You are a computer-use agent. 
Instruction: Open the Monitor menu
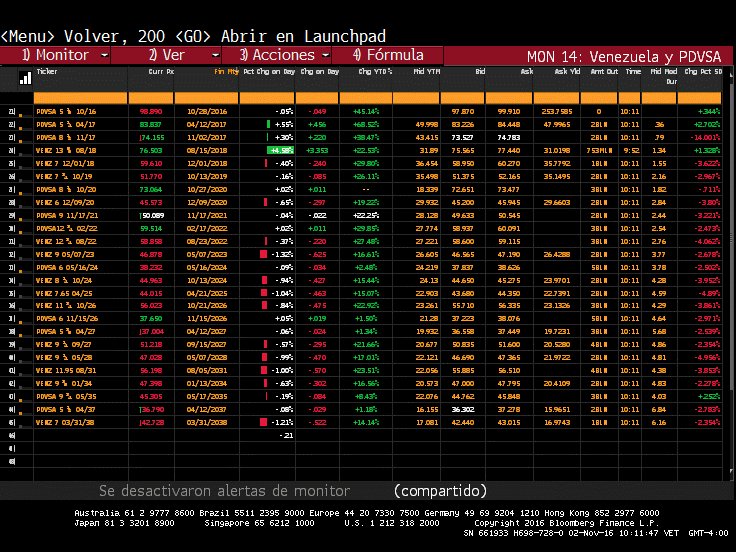(55, 55)
